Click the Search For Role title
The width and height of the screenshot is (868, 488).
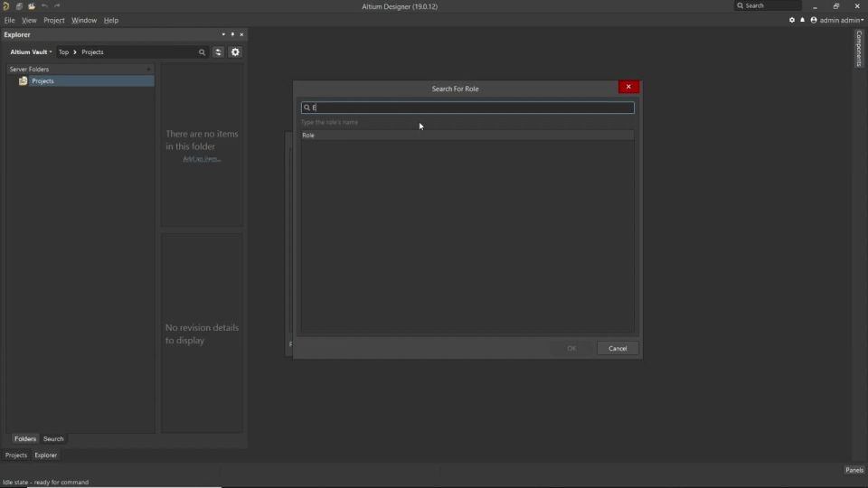(455, 89)
